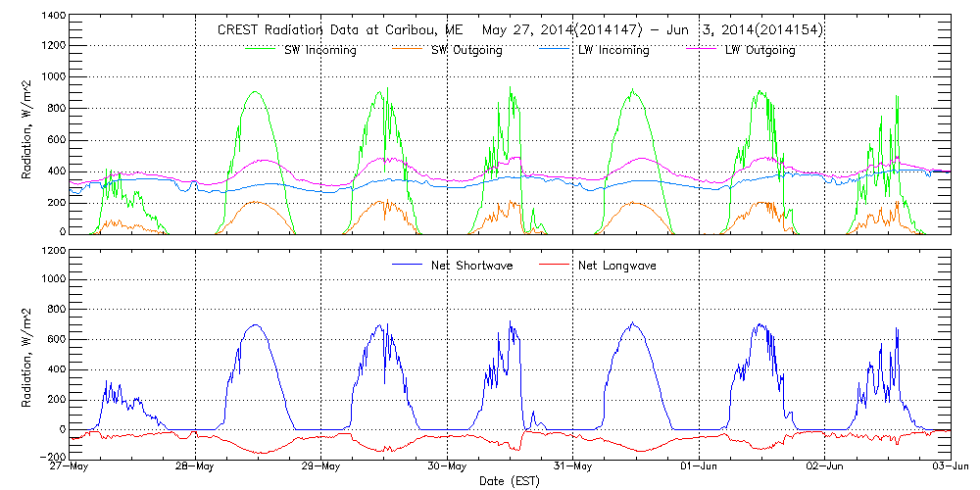Click the CREST Radiation Data chart title
Image resolution: width=980 pixels, height=490 pixels.
519,30
